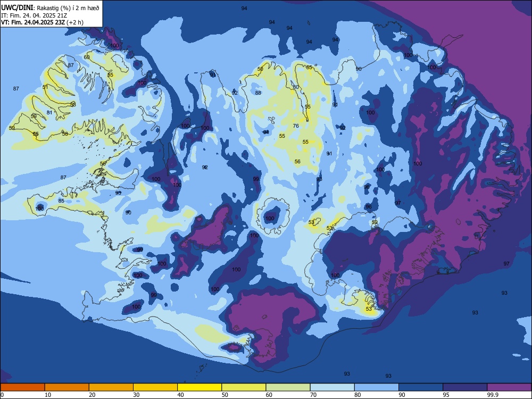The width and height of the screenshot is (532, 399).
Task: Click the 40–50 bright yellow legend swatch
Action: click(199, 387)
